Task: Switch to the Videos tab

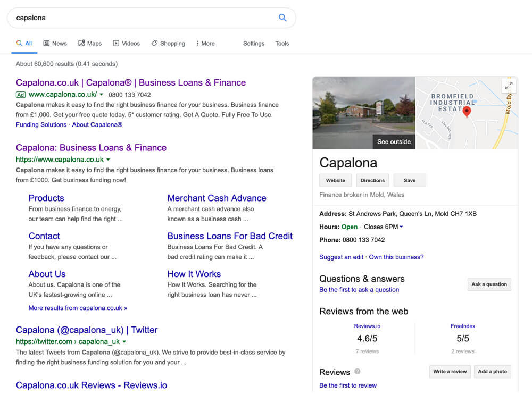Action: point(126,44)
